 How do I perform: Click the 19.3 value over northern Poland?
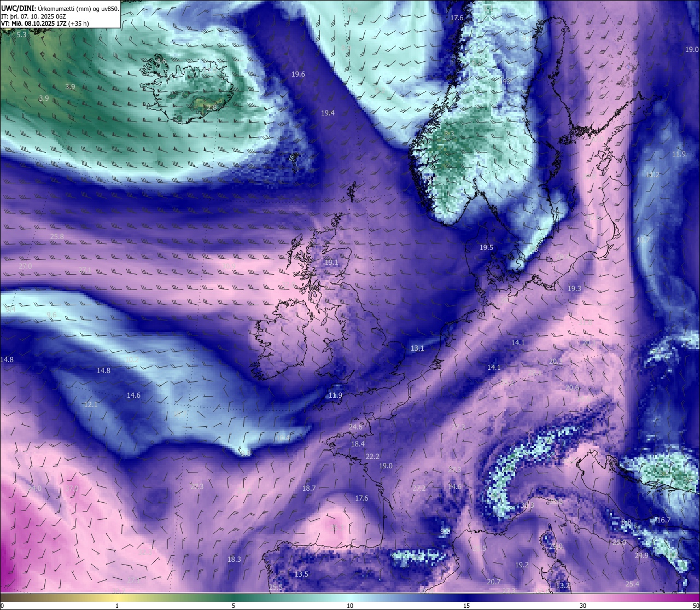pyautogui.click(x=574, y=288)
